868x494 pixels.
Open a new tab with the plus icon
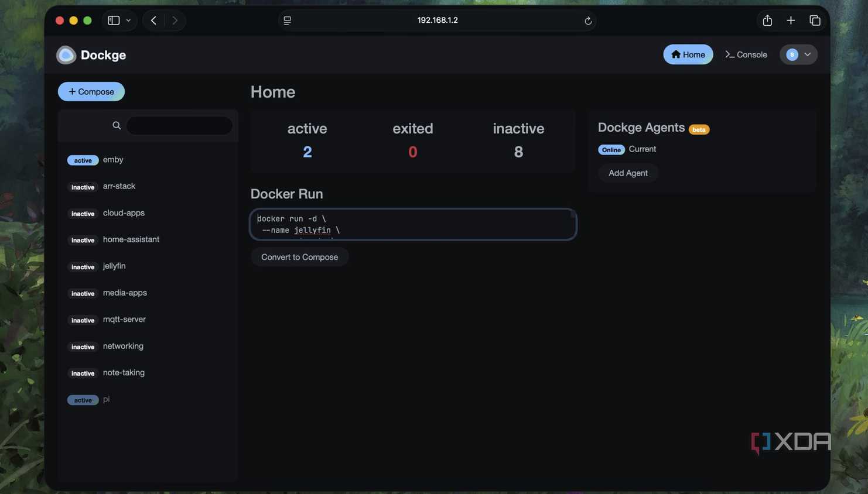coord(791,20)
